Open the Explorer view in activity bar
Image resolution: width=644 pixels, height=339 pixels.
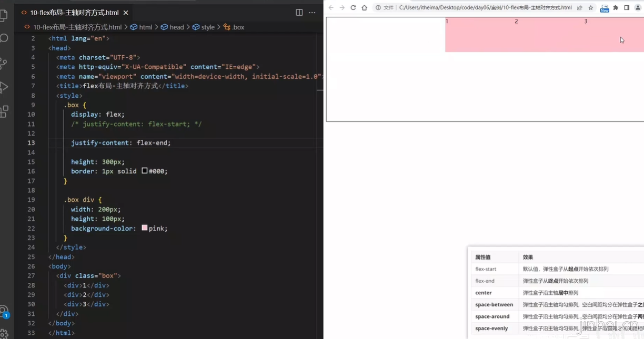pos(4,15)
